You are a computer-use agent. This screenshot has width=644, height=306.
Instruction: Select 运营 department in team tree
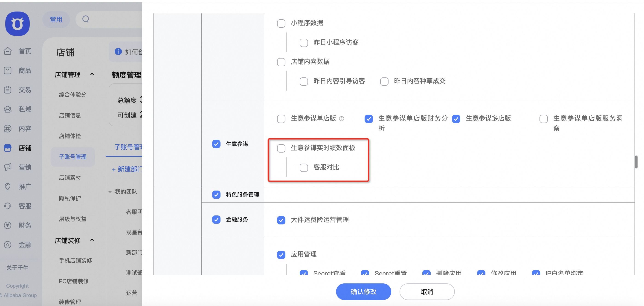[131, 293]
